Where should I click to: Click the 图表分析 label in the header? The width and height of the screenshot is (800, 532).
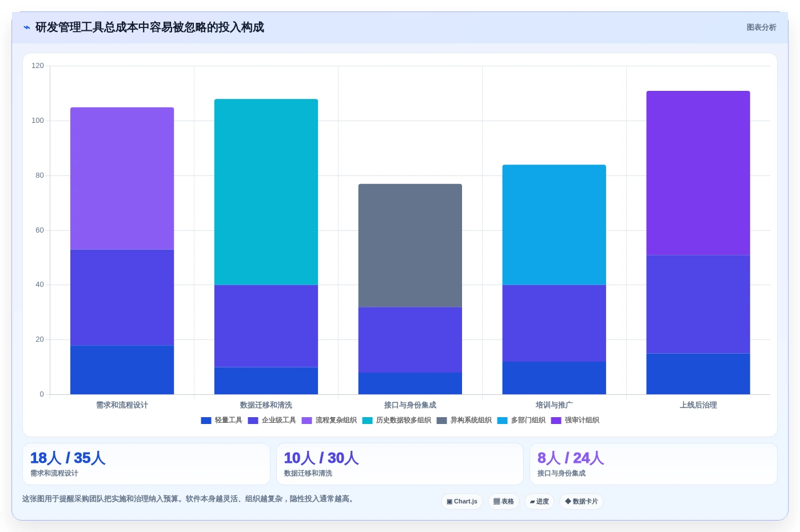click(761, 27)
